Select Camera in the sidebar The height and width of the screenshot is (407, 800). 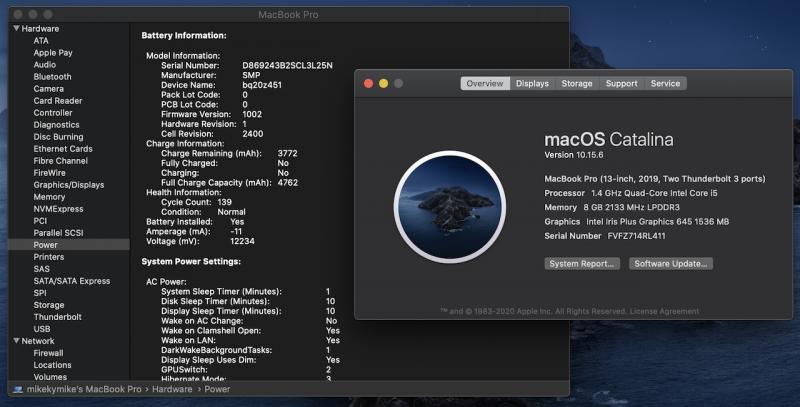(x=48, y=89)
